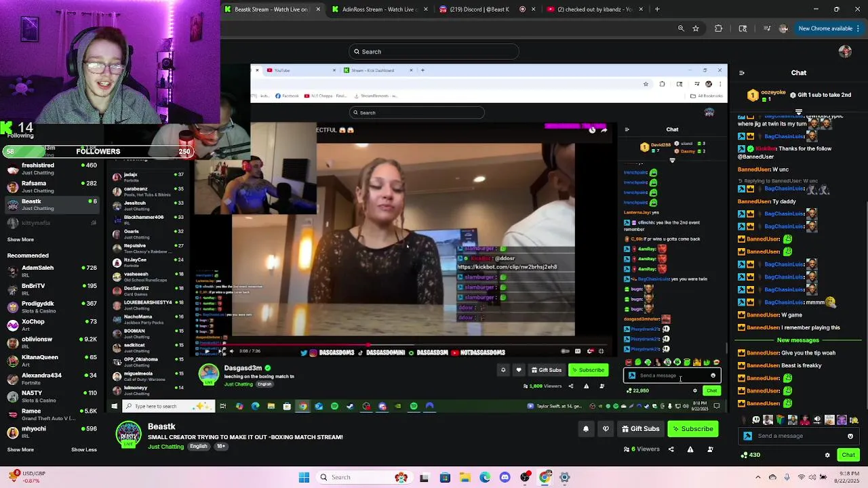Viewport: 868px width, 488px height.
Task: Open Chrome extensions puzzle icon
Action: 719,28
